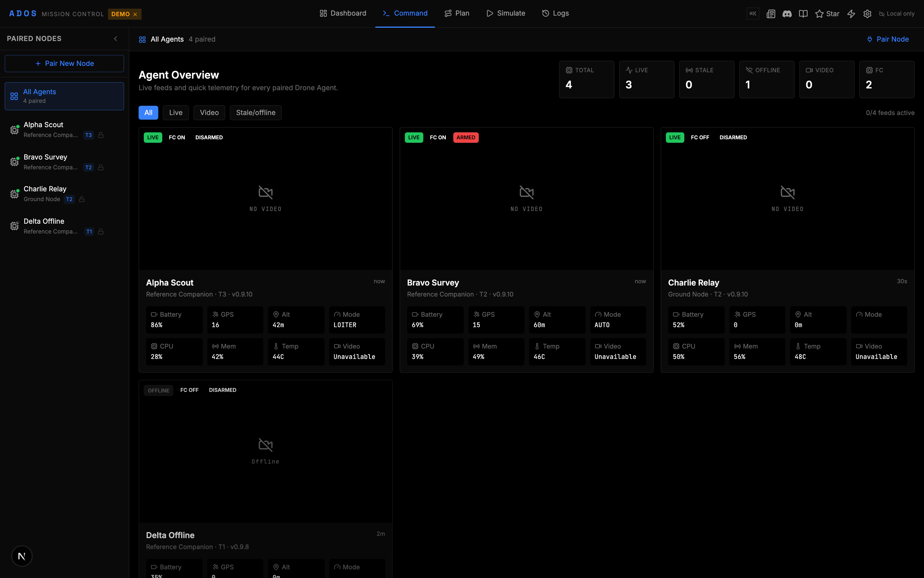Open the Logs tab
The height and width of the screenshot is (578, 924).
pos(556,13)
